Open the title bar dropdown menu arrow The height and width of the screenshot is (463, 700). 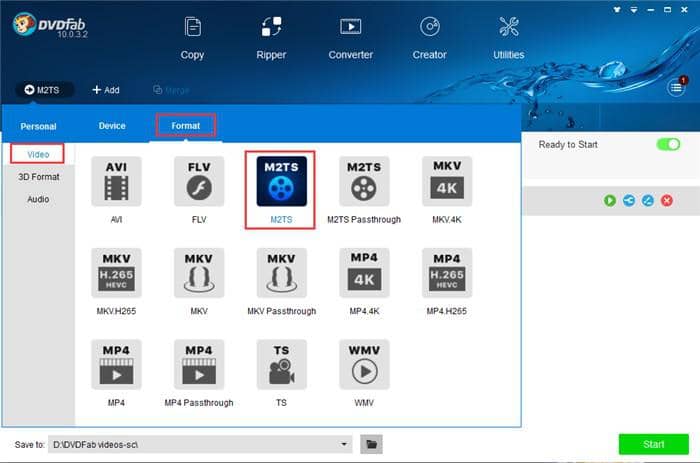[634, 9]
